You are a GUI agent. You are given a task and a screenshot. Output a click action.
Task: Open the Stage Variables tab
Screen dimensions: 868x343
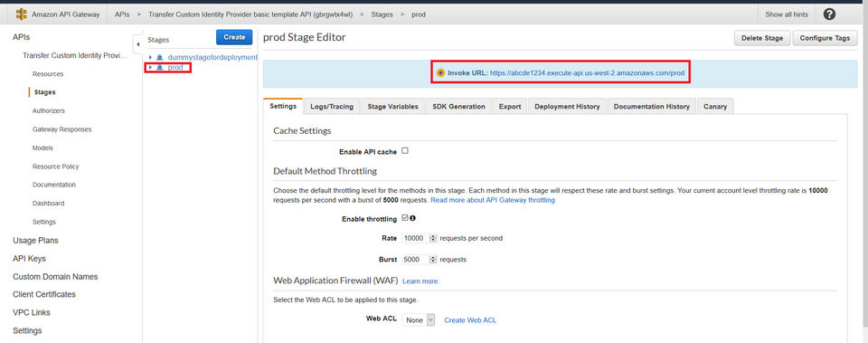pyautogui.click(x=393, y=107)
